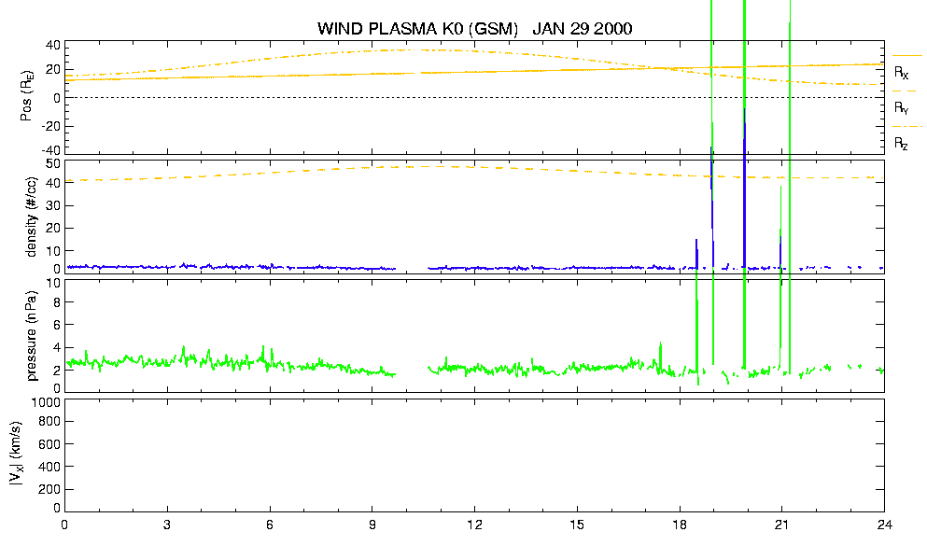Click the RX legend label
The width and height of the screenshot is (927, 560).
coord(902,72)
